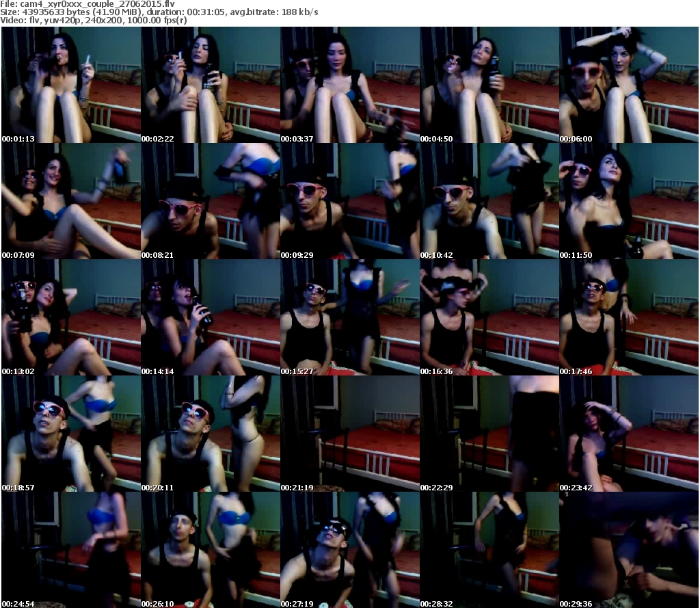Click the frame at 00:11:50
The height and width of the screenshot is (608, 700).
pyautogui.click(x=629, y=201)
